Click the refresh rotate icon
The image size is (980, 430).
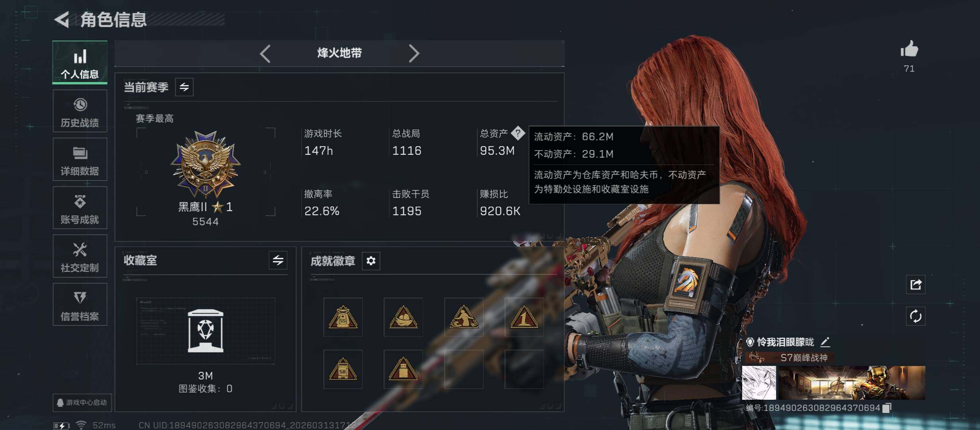click(x=915, y=317)
